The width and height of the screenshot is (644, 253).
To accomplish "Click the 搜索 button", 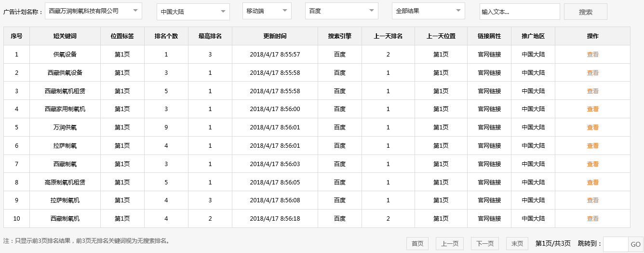I will tap(586, 12).
